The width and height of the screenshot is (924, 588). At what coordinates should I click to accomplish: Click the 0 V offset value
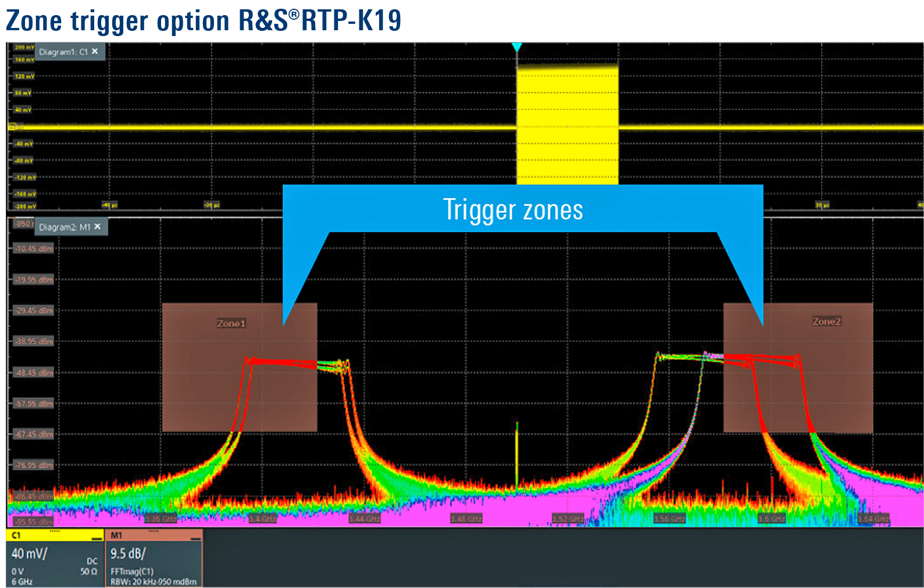click(x=17, y=572)
